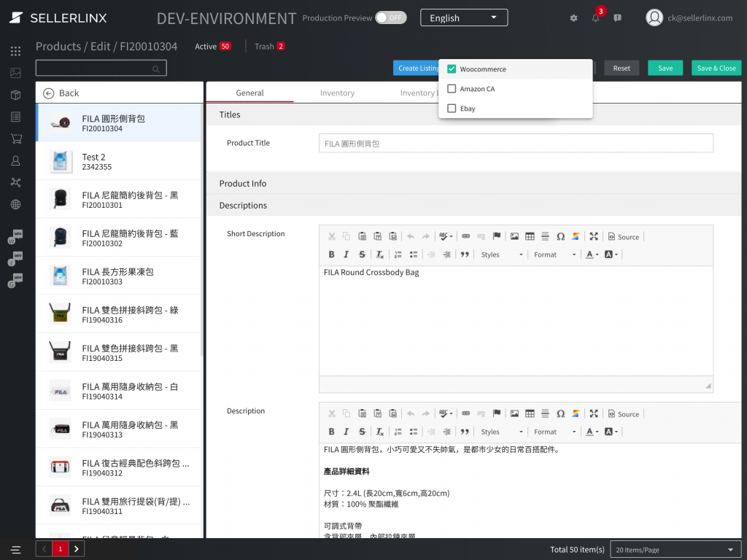Open the apps grid sidebar icon
Screen dimensions: 747x560
16,51
